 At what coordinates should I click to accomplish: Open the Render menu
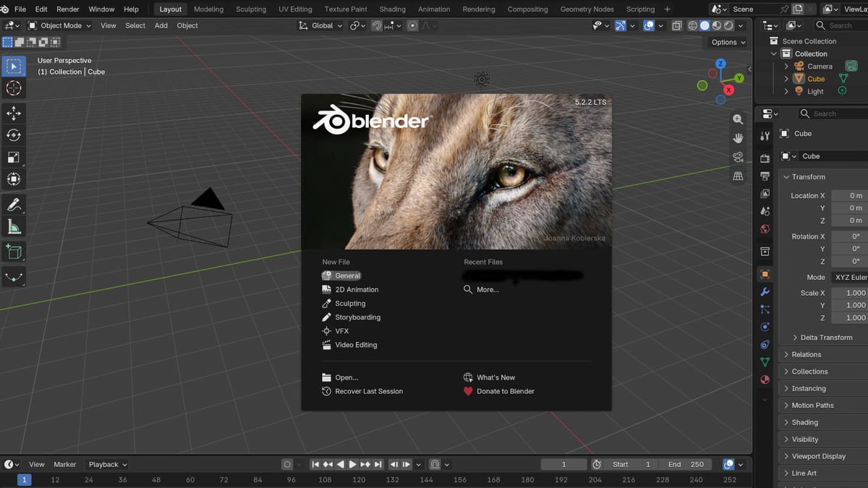pyautogui.click(x=68, y=9)
